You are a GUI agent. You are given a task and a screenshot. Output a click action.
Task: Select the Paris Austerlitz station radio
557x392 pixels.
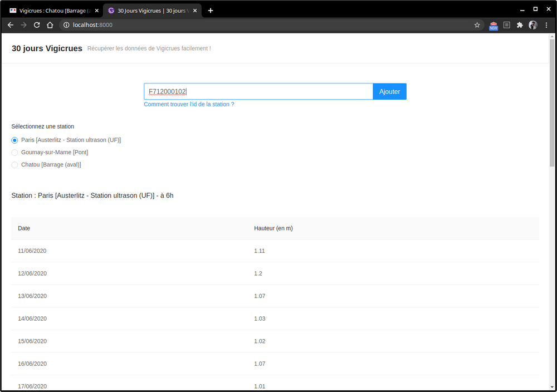[x=14, y=140]
